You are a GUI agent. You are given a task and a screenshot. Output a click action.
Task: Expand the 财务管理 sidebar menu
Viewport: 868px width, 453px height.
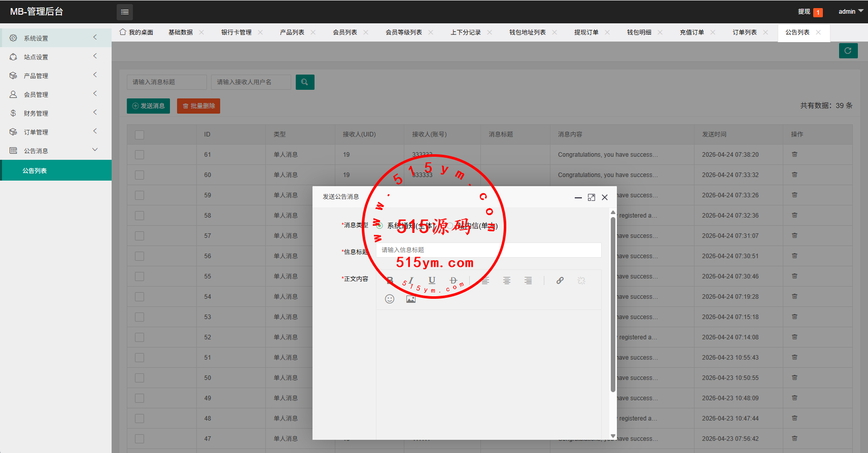coord(51,113)
